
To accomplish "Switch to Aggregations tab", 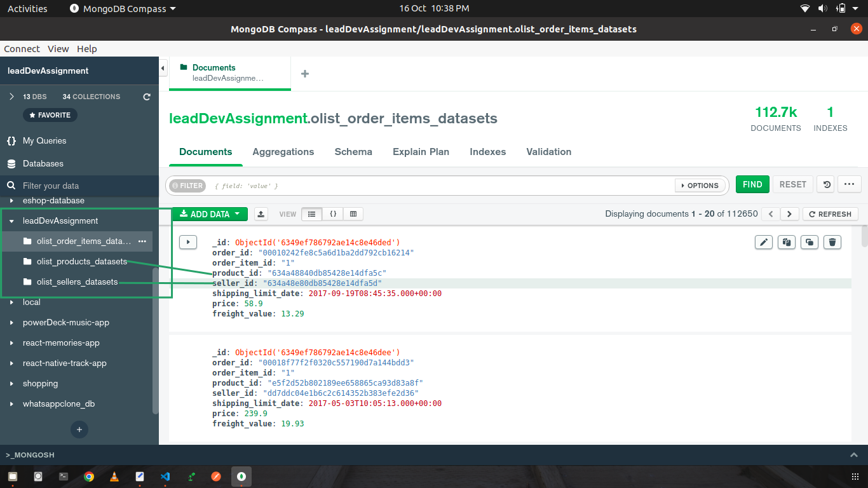I will [283, 152].
